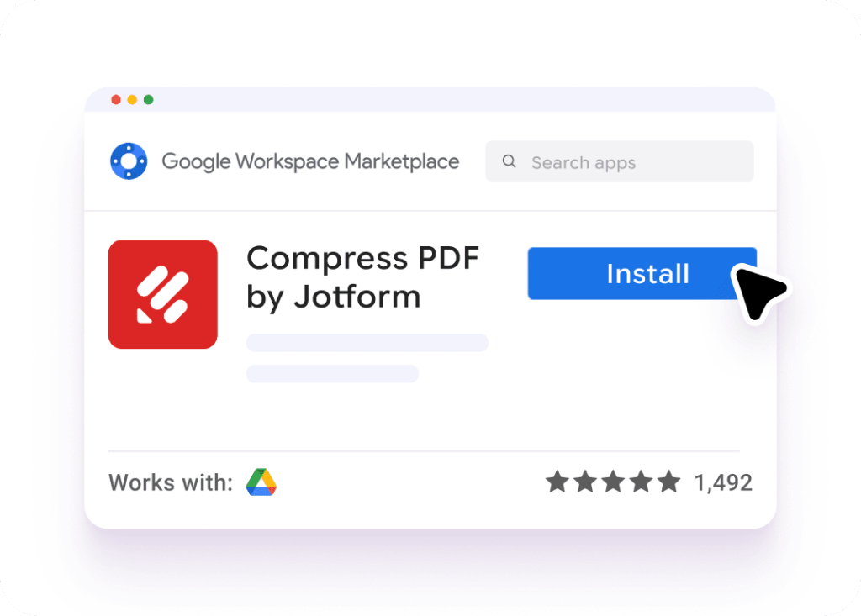Click the magnifying glass search icon
The image size is (861, 616).
tap(509, 161)
